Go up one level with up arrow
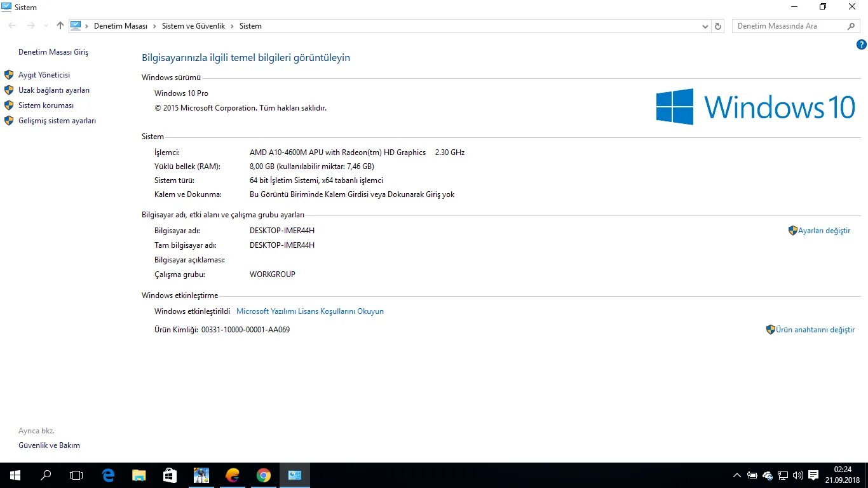The image size is (868, 488). 60,26
